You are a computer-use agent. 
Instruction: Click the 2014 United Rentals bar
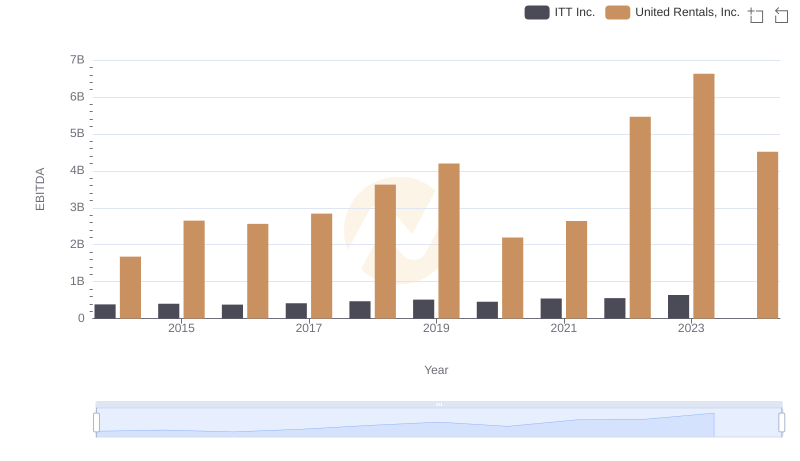coord(130,288)
